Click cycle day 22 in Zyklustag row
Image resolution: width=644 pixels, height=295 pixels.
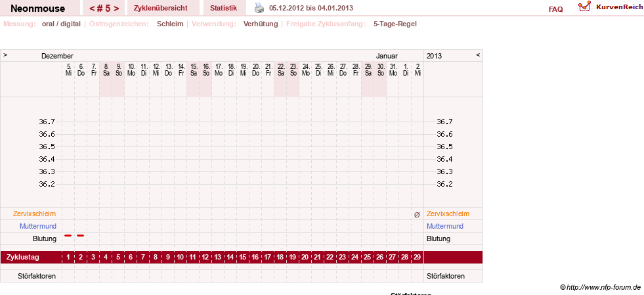(330, 257)
